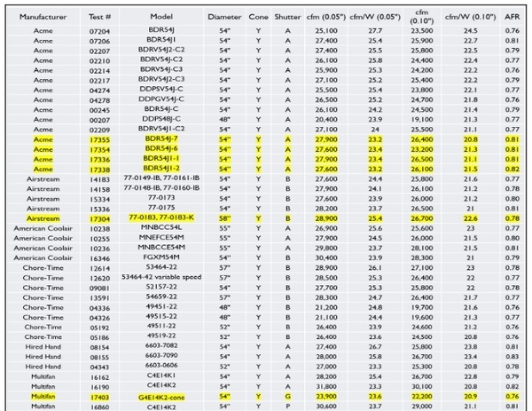
Task: Select highlighted 28,900 cfm cell
Action: (326, 218)
